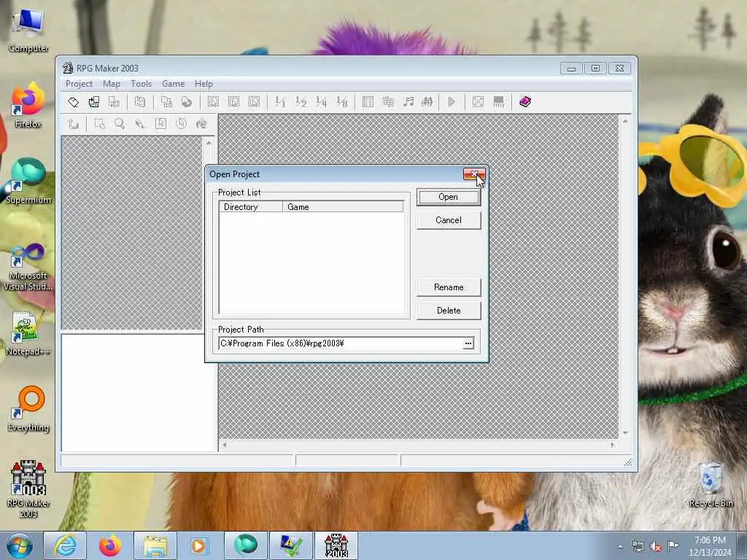Choose the Select rectangle drawing tool
747x560 pixels.
pyautogui.click(x=99, y=124)
